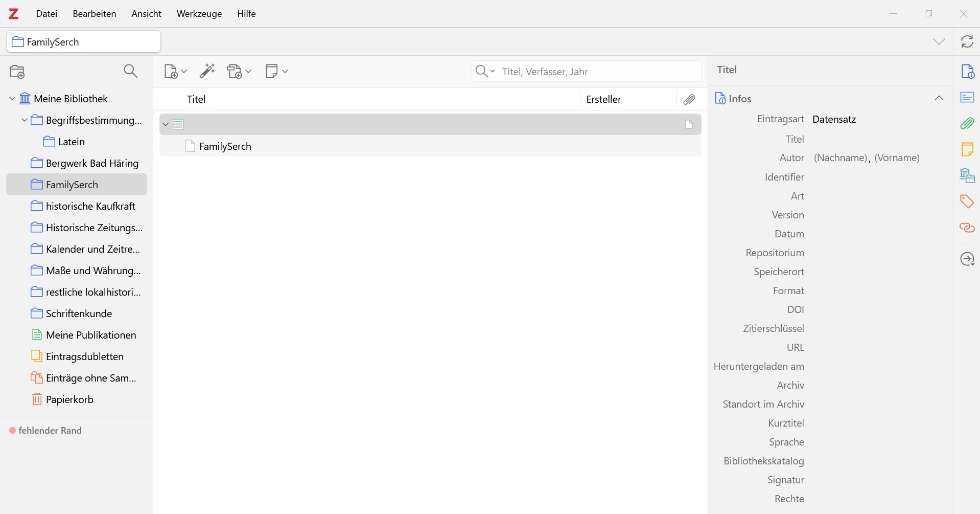Viewport: 980px width, 514px height.
Task: Click the FamilySerch attachment file icon
Action: coord(190,146)
